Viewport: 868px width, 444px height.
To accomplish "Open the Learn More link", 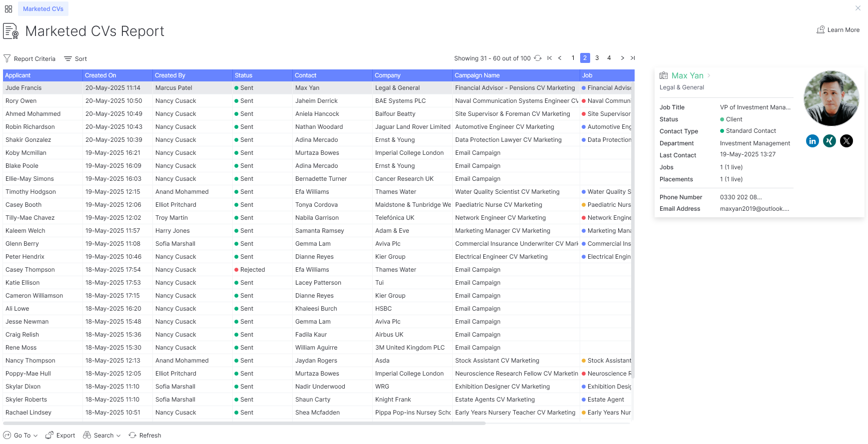I will [838, 30].
